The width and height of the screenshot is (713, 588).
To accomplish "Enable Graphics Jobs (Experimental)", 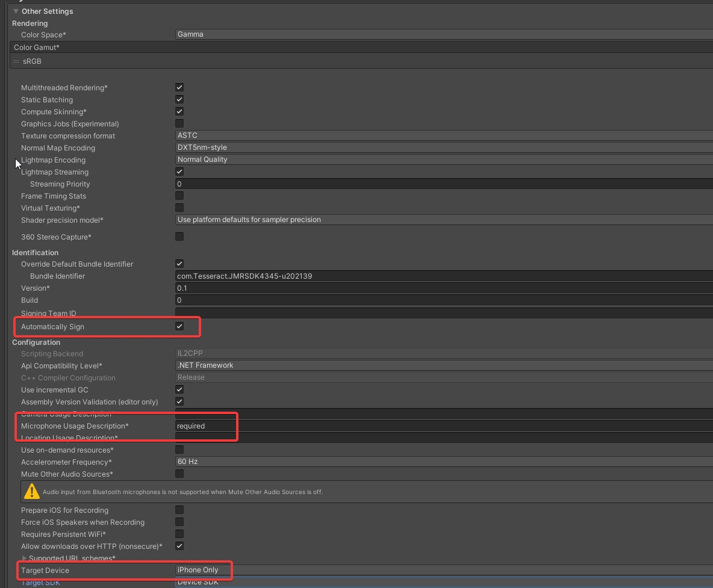I will click(x=179, y=124).
